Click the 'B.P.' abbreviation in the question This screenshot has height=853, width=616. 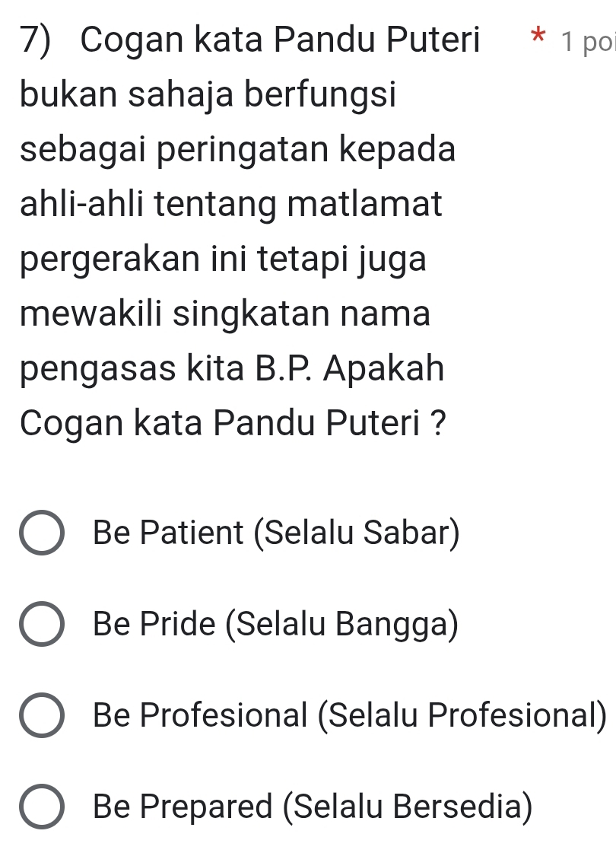(283, 368)
